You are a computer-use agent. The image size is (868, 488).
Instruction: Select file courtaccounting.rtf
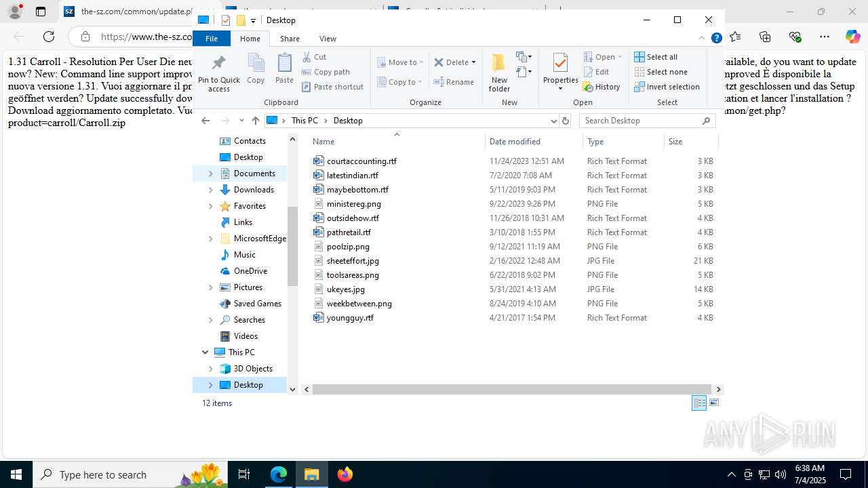pos(361,161)
